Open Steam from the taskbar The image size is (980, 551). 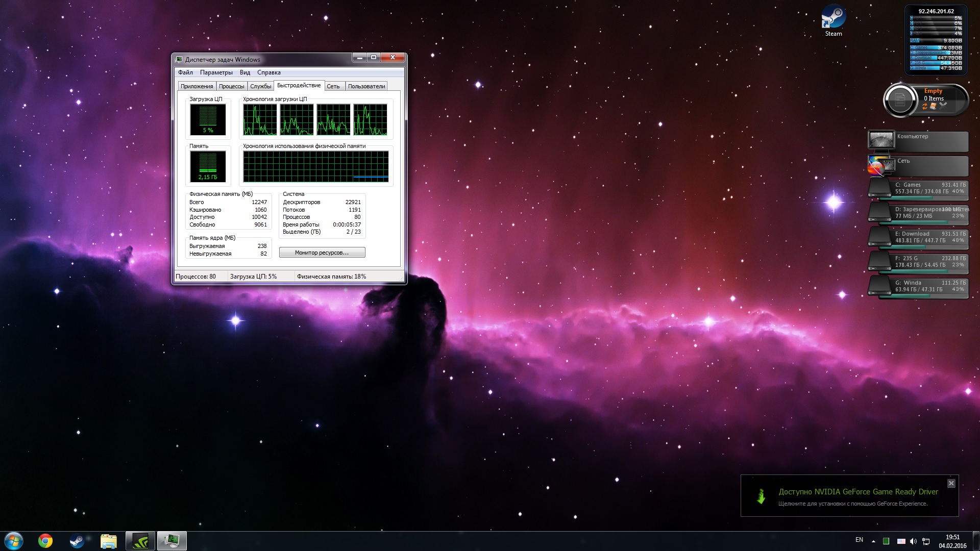click(x=77, y=541)
